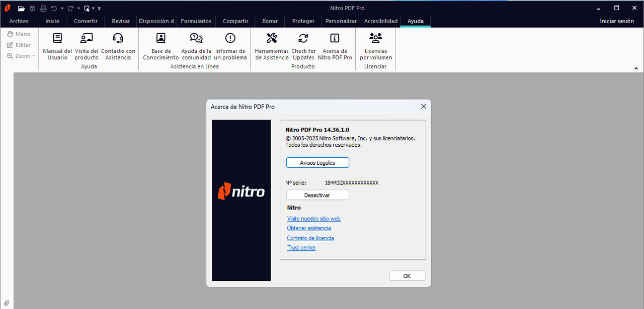Open Visite nuestro sitio web link

point(313,219)
